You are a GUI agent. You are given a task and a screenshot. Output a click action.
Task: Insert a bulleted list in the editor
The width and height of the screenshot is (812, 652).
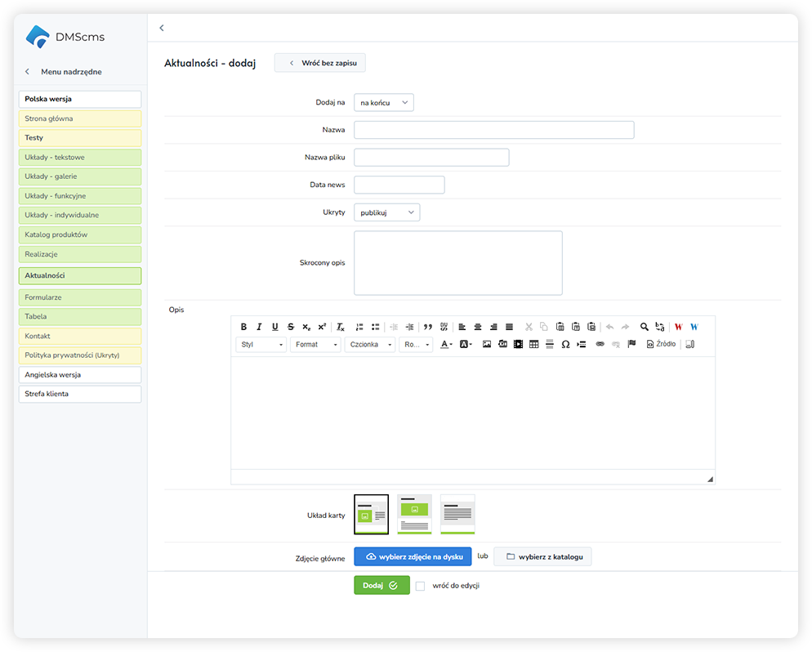(x=375, y=327)
